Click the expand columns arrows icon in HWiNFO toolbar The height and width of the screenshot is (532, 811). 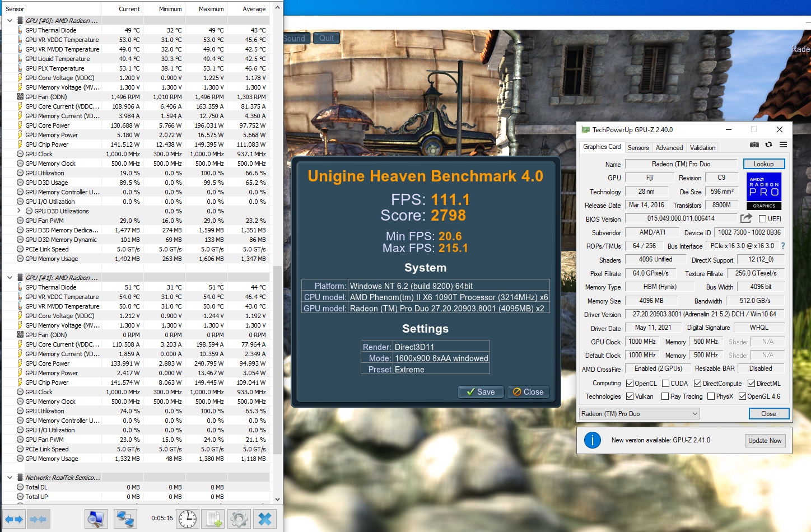click(x=14, y=519)
